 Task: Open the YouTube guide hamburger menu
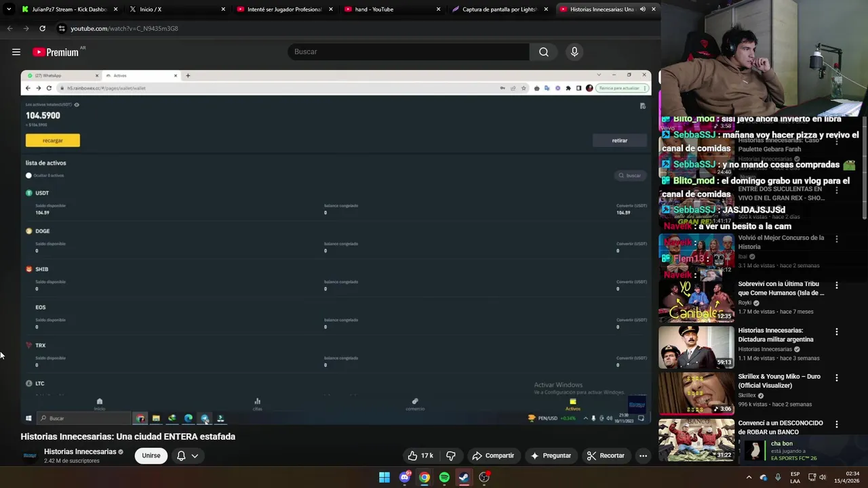16,52
